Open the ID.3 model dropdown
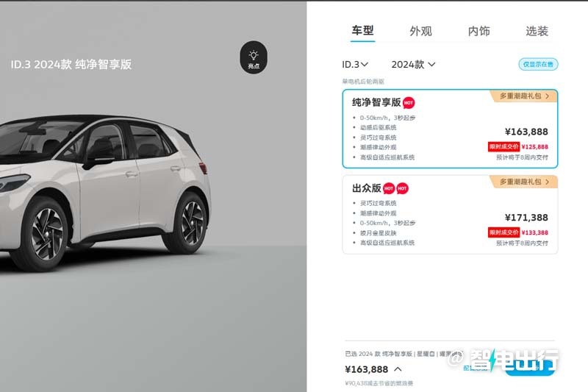Viewport: 588px width, 392px height. tap(355, 65)
